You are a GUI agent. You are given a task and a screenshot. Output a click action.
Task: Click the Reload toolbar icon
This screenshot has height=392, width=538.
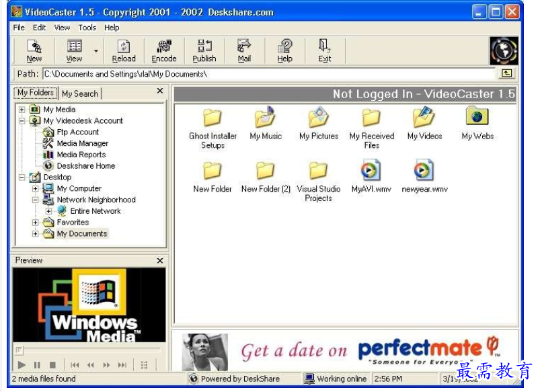pyautogui.click(x=124, y=50)
